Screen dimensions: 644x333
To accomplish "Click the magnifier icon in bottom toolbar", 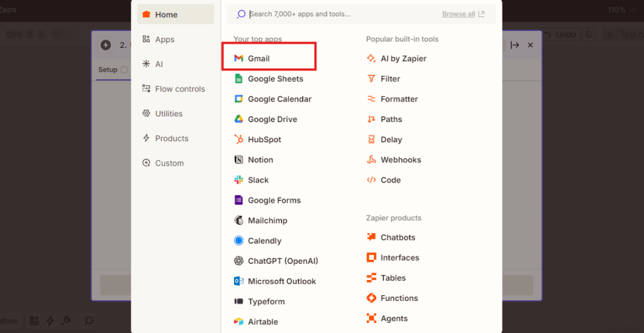I will click(88, 320).
